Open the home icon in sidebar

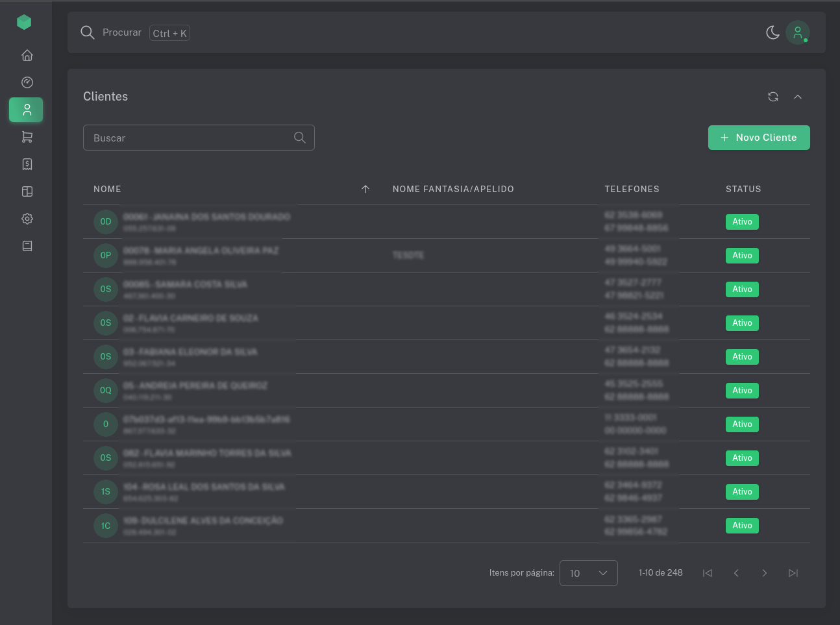click(x=27, y=55)
